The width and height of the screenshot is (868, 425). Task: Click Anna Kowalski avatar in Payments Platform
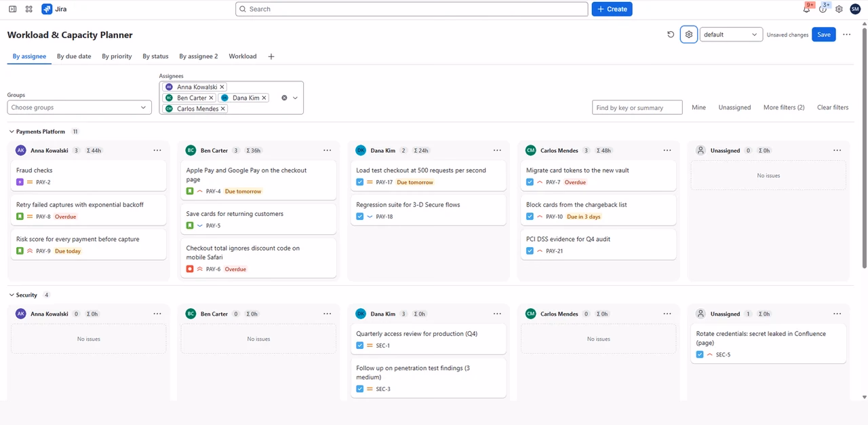click(x=21, y=150)
